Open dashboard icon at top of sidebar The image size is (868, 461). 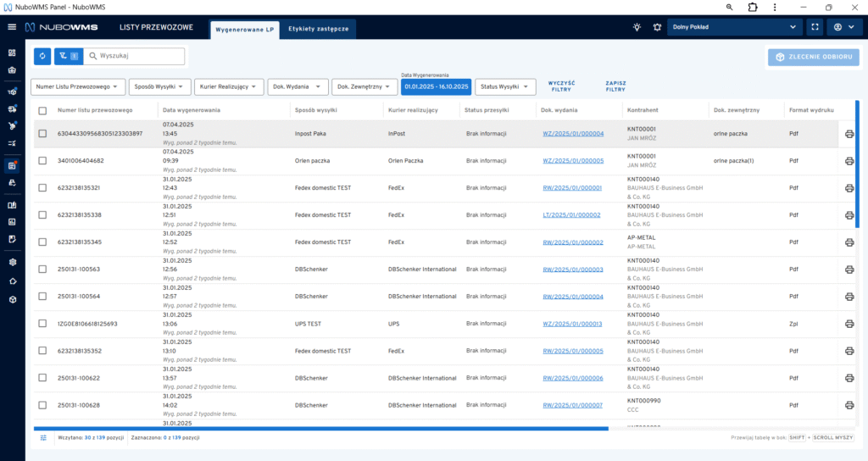click(x=12, y=53)
